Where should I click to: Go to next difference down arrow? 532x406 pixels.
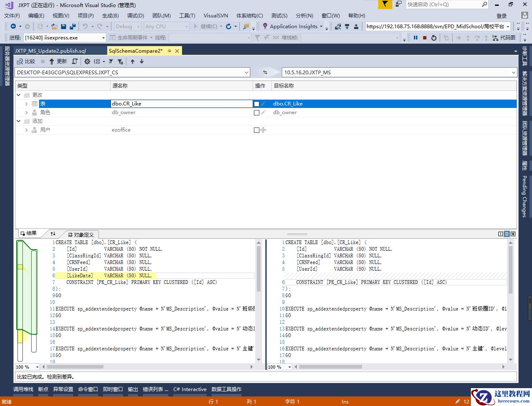(142, 61)
